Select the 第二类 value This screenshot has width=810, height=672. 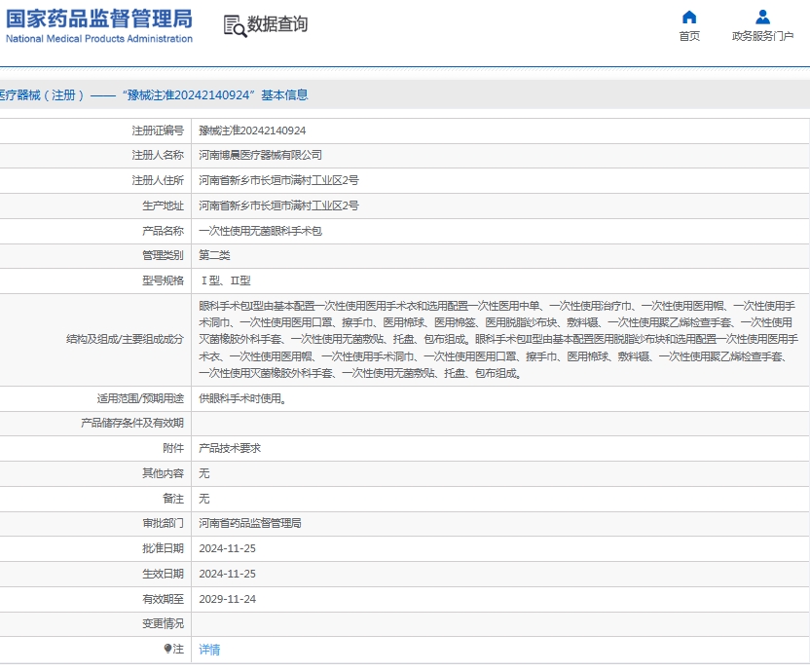[214, 255]
